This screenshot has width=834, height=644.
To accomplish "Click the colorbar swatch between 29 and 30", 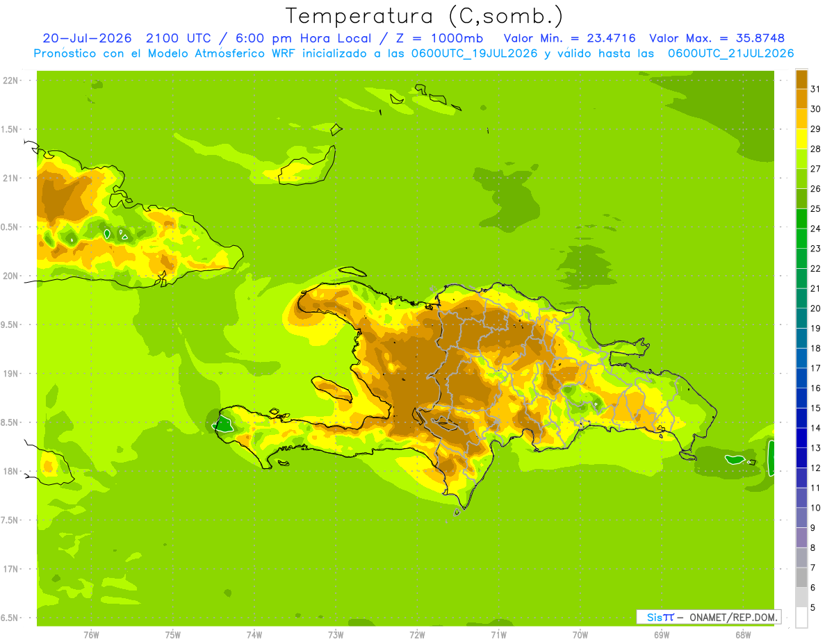I will tap(802, 119).
